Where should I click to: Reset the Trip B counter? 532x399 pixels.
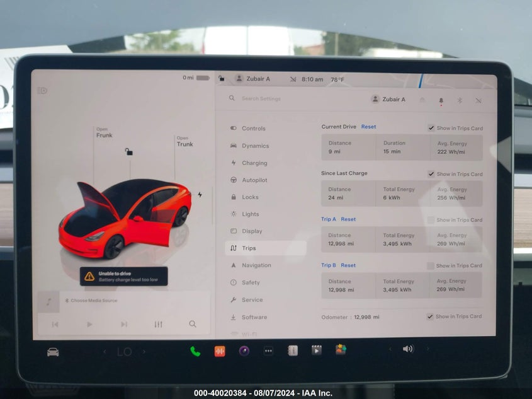click(348, 265)
